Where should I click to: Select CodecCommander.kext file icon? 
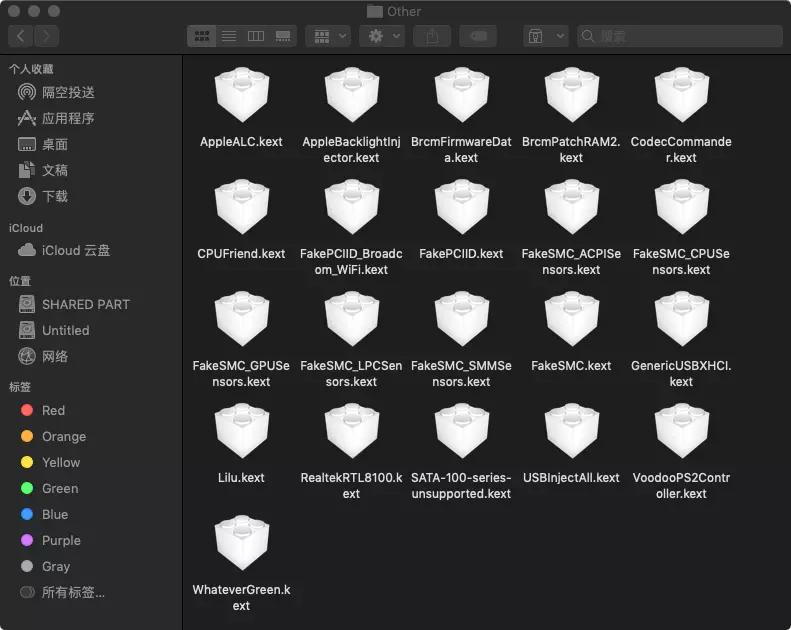682,94
